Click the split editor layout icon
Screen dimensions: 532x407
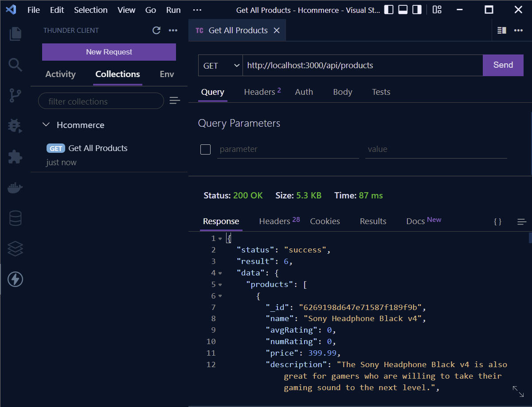tap(502, 30)
